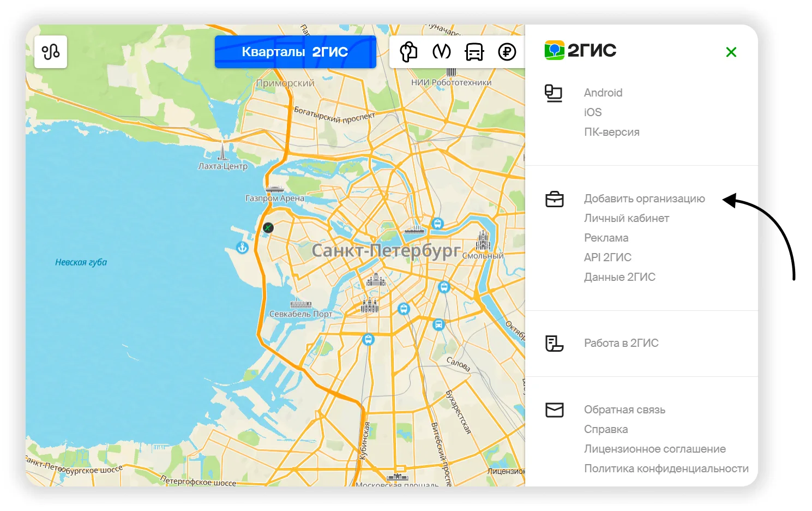This screenshot has width=812, height=511.
Task: Click the Севкабель Порт building icon
Action: click(300, 304)
